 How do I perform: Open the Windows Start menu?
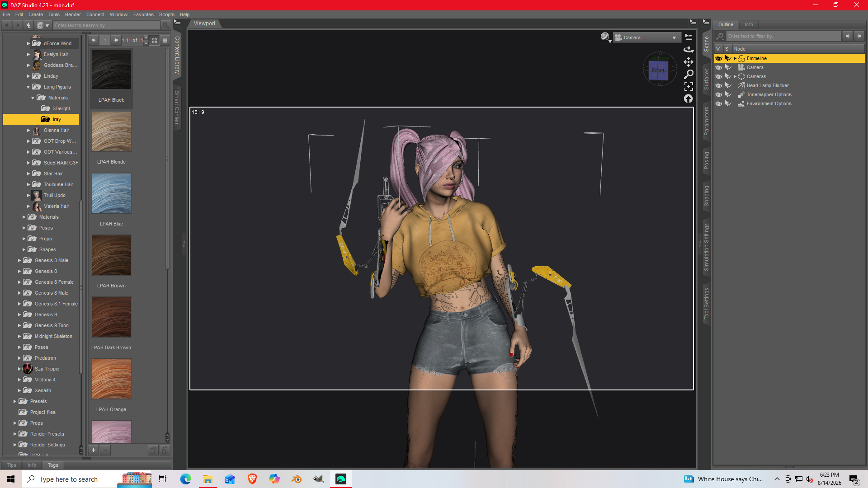(11, 479)
